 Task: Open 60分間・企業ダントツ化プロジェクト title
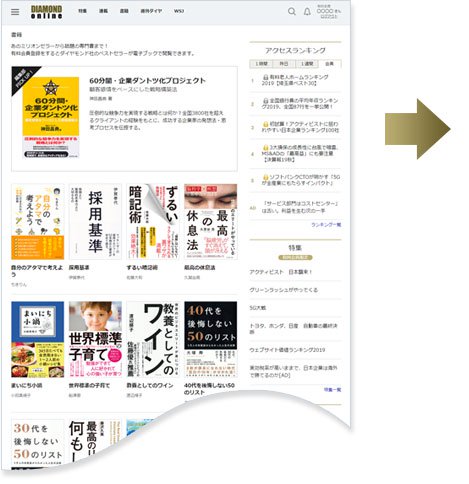point(147,81)
